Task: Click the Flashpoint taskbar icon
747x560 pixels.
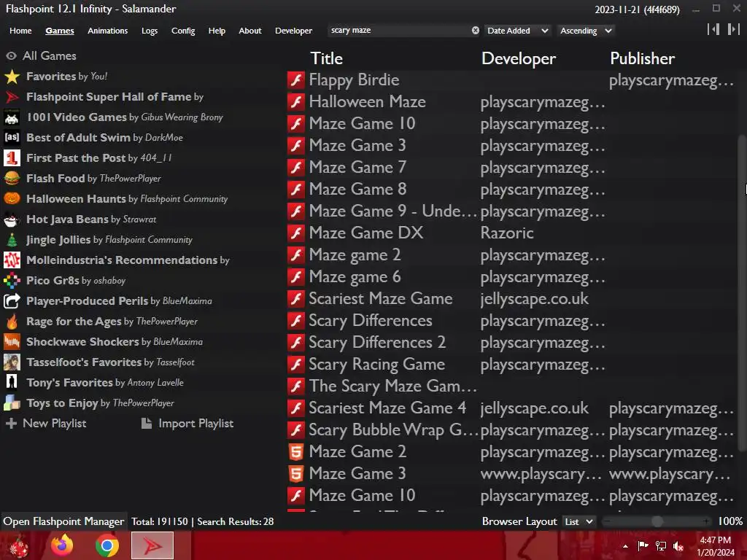Action: click(x=152, y=545)
